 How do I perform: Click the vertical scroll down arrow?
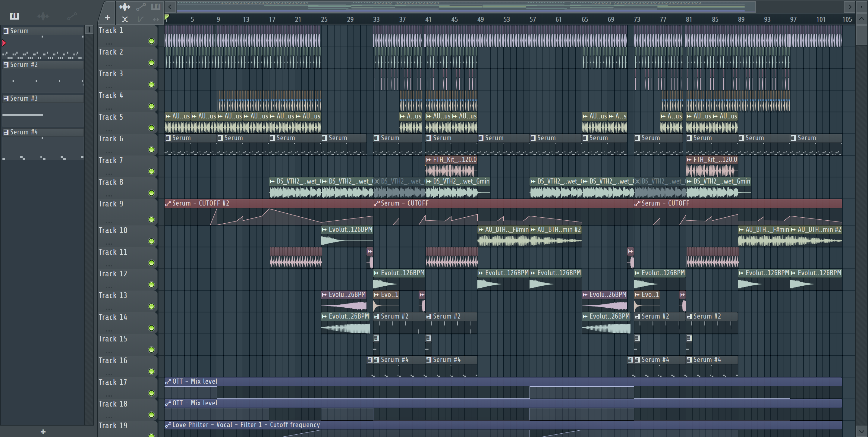(862, 431)
